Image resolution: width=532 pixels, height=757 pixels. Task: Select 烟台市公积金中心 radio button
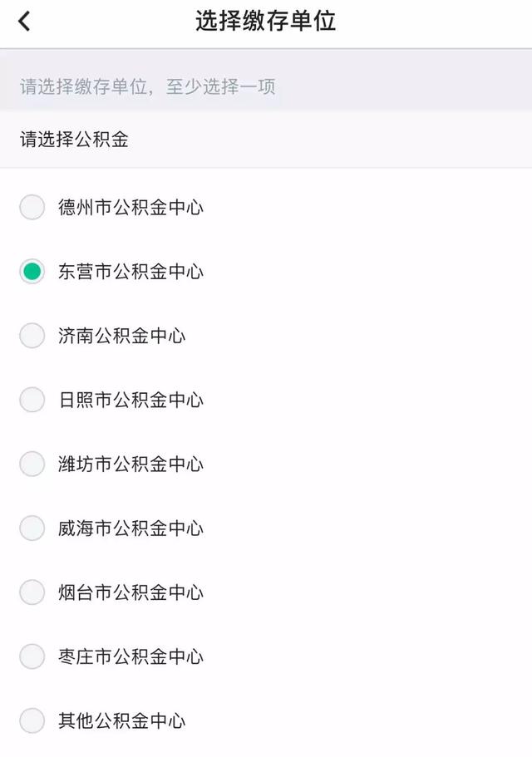pyautogui.click(x=31, y=592)
